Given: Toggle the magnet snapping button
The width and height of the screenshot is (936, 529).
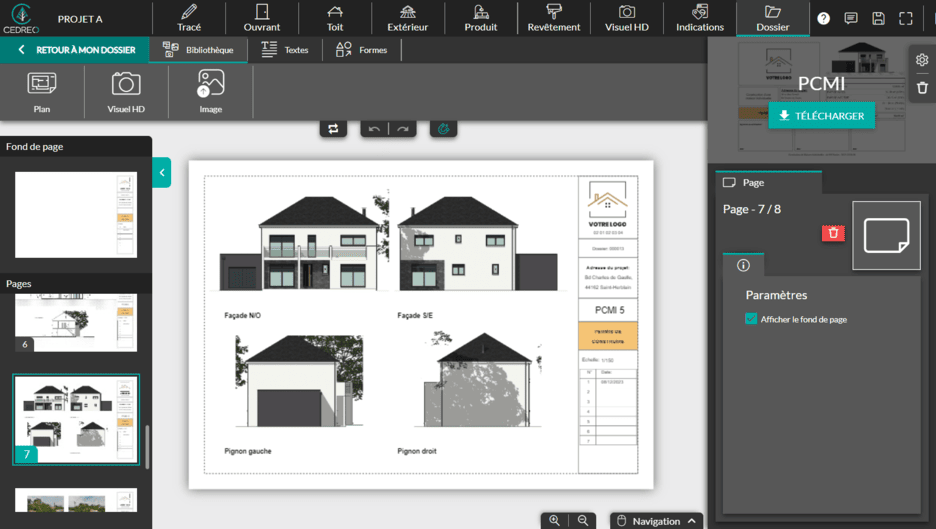Looking at the screenshot, I should 444,129.
